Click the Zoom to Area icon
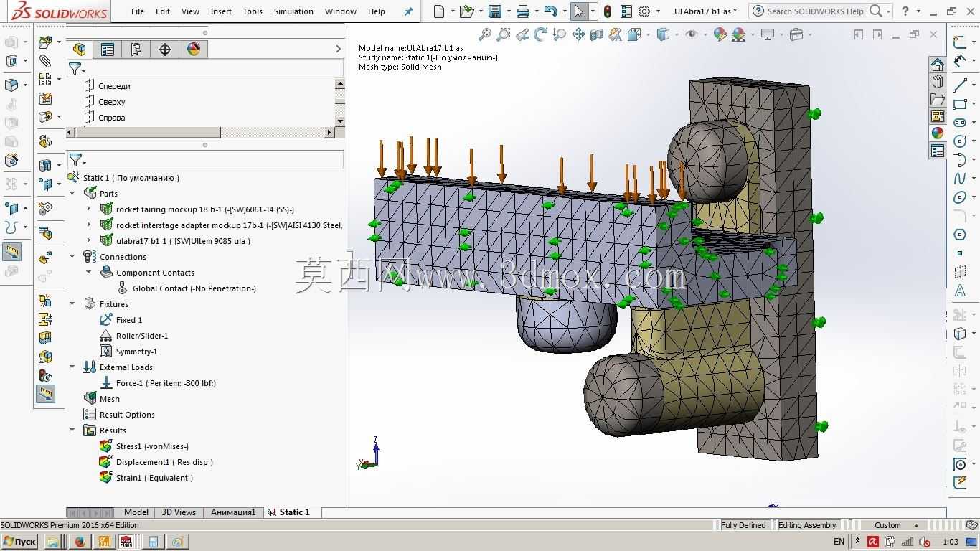The height and width of the screenshot is (551, 980). coord(504,34)
